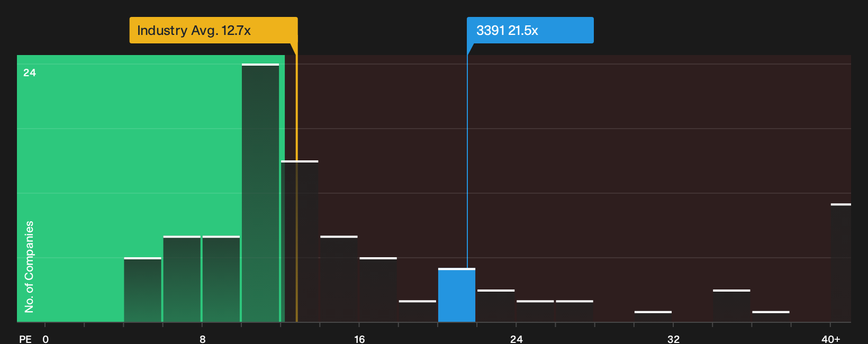The width and height of the screenshot is (868, 344).
Task: Click the x-axis label 0
Action: 46,339
